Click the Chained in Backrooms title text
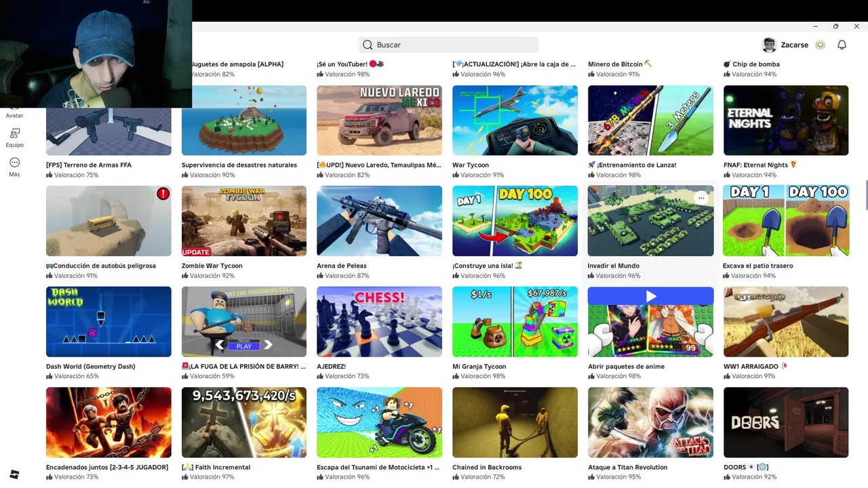 [487, 468]
